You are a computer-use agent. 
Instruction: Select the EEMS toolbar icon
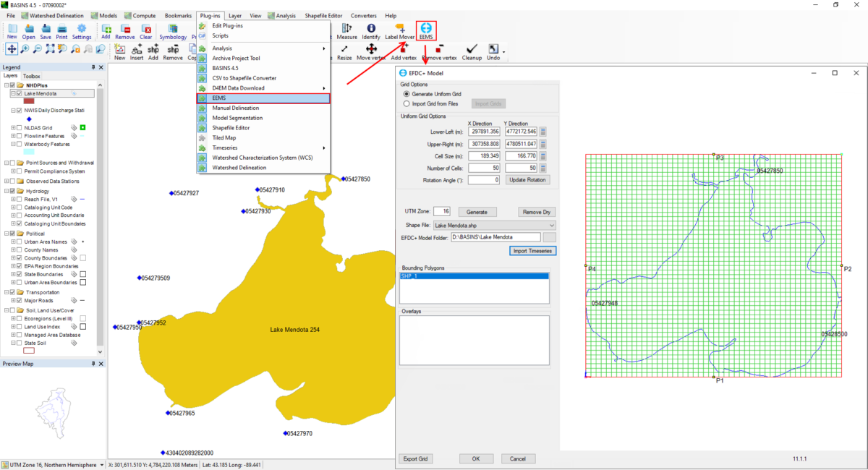tap(426, 30)
